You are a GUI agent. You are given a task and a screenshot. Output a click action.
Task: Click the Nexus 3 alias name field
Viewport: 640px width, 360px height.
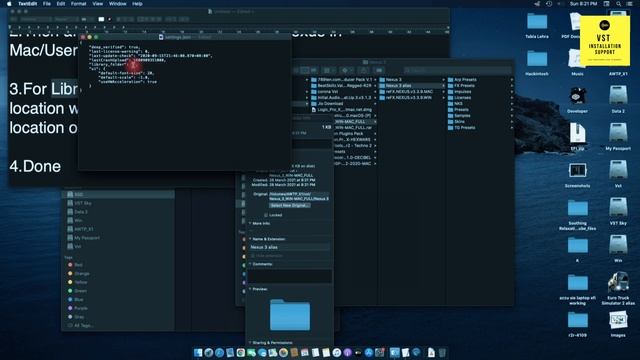click(289, 247)
